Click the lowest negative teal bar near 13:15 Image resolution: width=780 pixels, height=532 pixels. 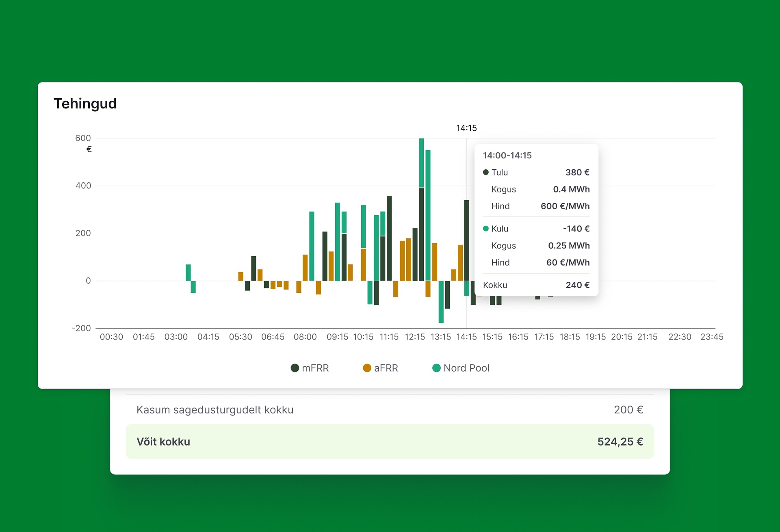(441, 302)
